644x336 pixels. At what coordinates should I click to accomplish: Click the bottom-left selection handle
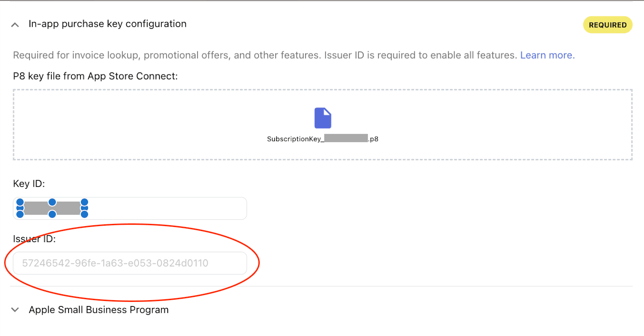[x=20, y=214]
